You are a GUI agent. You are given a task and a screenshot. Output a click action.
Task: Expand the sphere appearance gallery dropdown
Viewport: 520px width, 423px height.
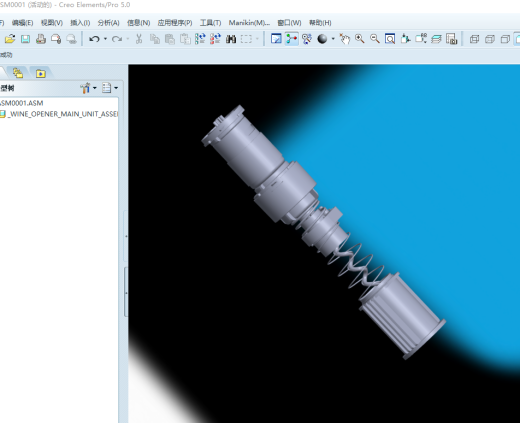(333, 39)
